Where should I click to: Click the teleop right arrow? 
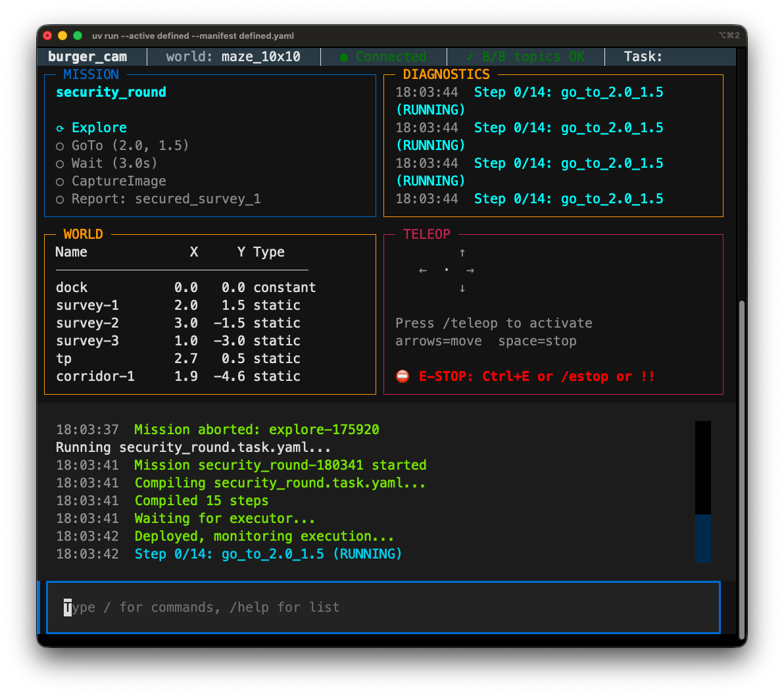pyautogui.click(x=470, y=270)
